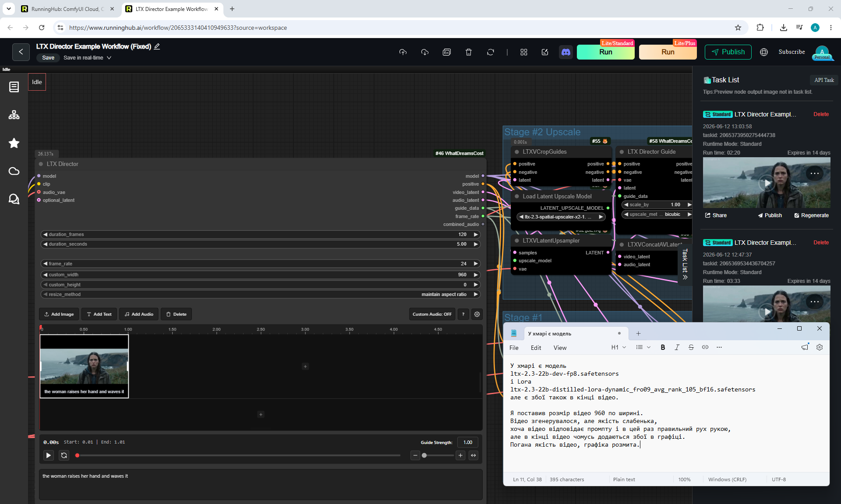Open Notepad settings gear

click(x=820, y=347)
